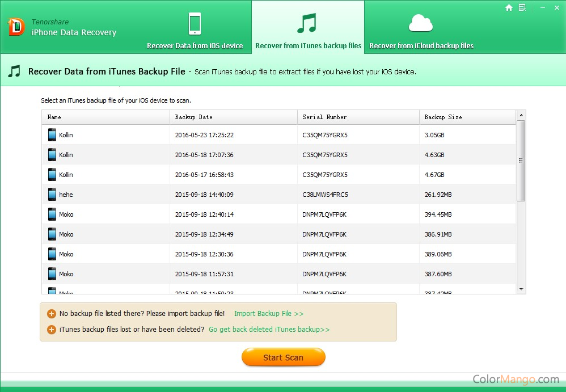Click date 2016-05-23 17:25:22
Viewport: 566px width, 392px height.
[x=204, y=135]
